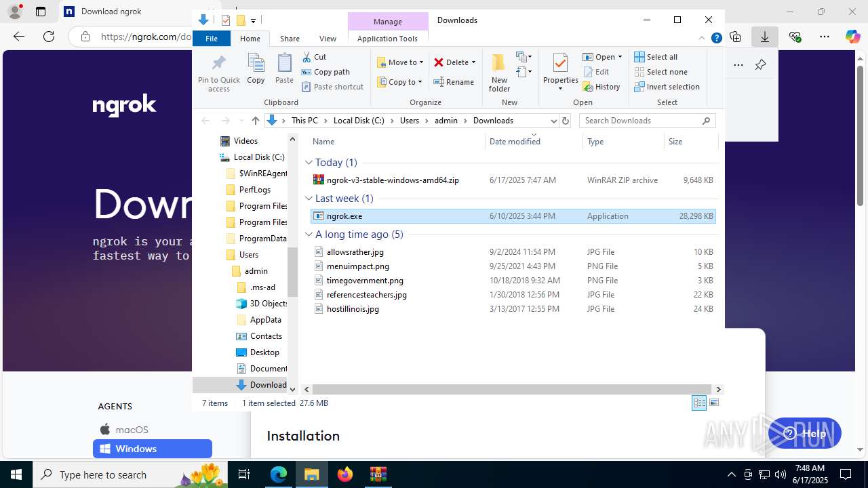Switch to the View ribbon tab
868x488 pixels.
[x=328, y=39]
